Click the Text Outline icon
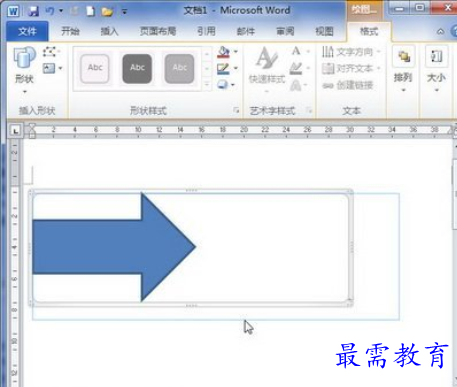Screen dimensions: 457x387 tap(296, 68)
